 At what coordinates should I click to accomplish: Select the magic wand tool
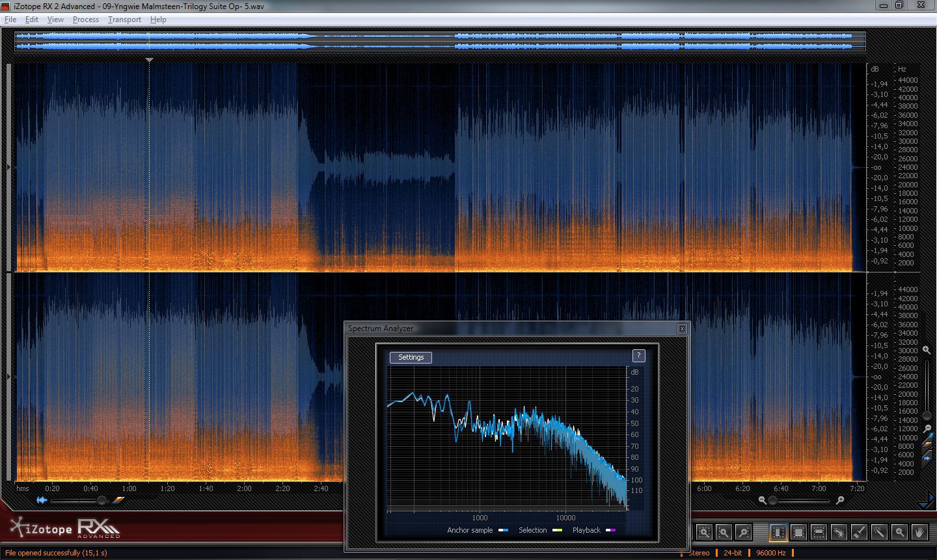click(x=879, y=532)
